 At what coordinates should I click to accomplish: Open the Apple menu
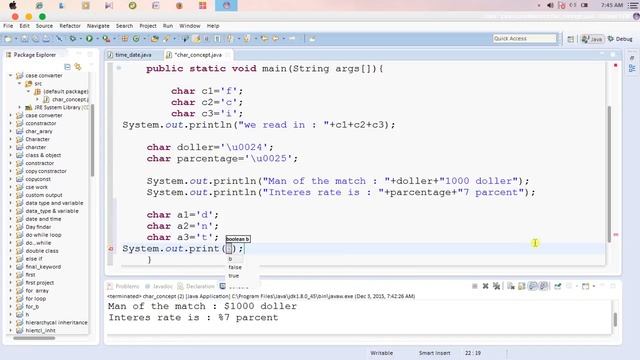(x=13, y=5)
